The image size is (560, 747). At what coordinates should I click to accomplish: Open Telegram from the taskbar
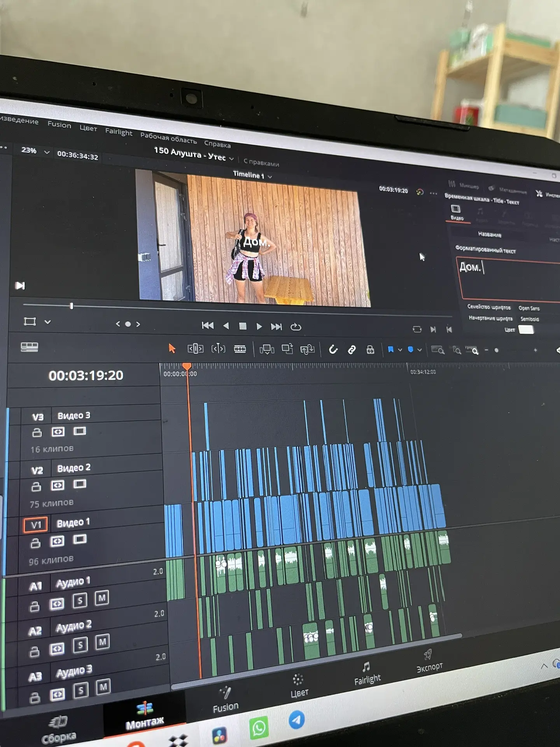[x=297, y=720]
